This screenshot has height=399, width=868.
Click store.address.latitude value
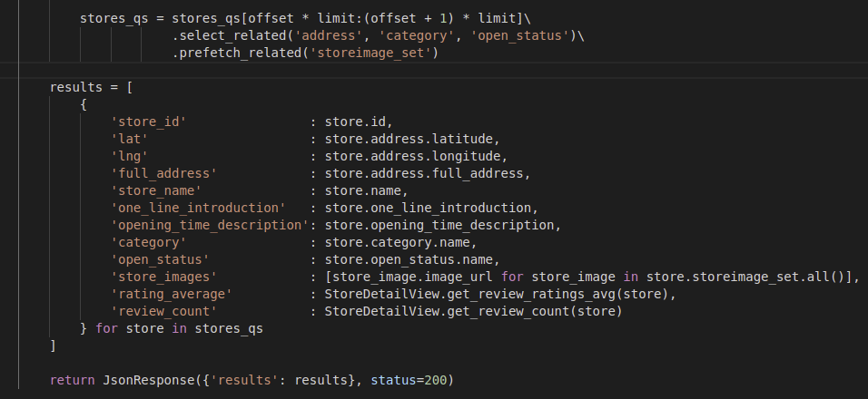click(x=408, y=139)
